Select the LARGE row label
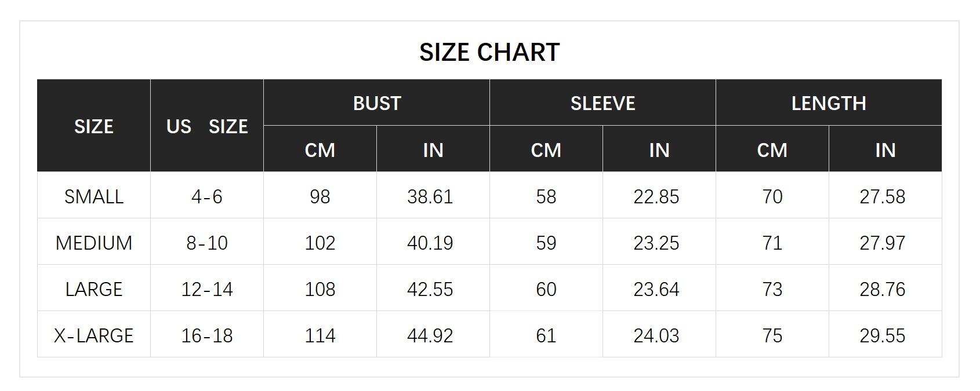 (93, 289)
